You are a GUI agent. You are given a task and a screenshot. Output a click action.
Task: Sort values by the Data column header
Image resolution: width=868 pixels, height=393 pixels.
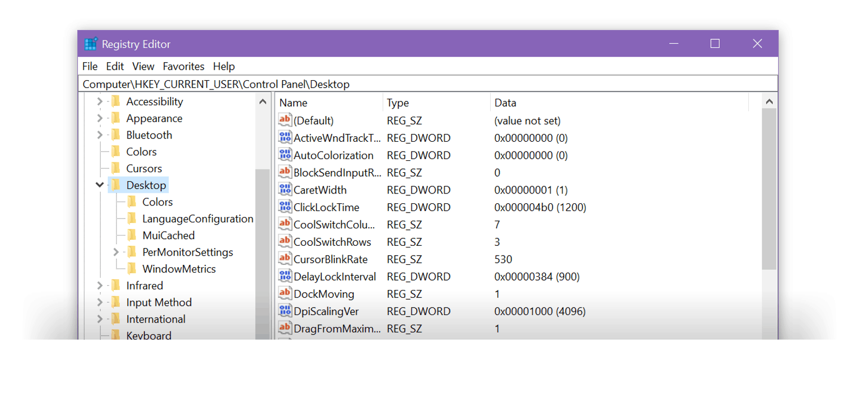coord(619,102)
